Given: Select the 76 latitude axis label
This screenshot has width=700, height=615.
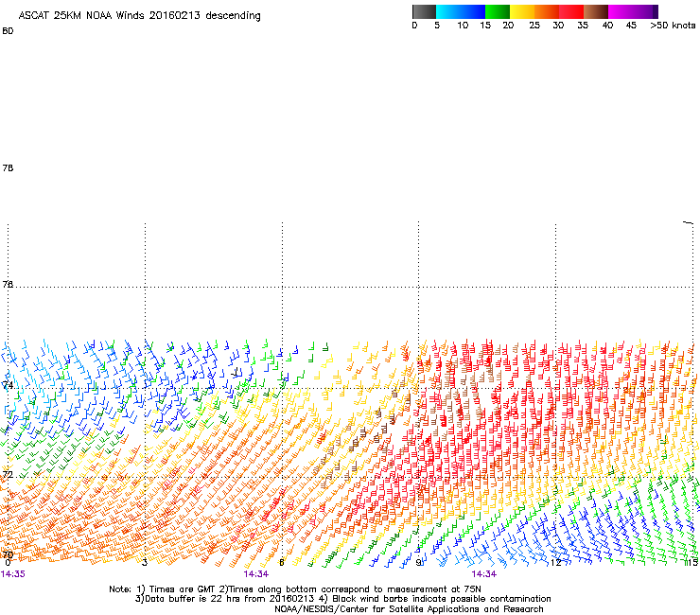Looking at the screenshot, I should click(x=8, y=285).
